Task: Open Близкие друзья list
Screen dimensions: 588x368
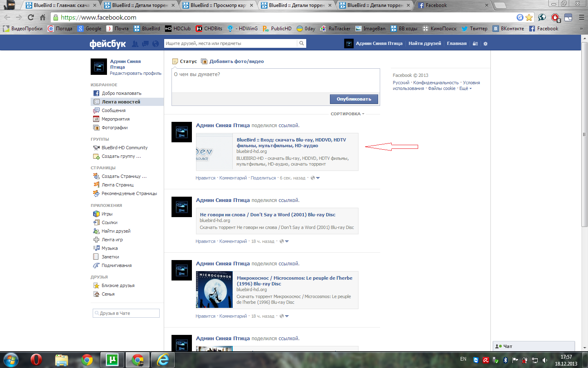Action: coord(118,285)
